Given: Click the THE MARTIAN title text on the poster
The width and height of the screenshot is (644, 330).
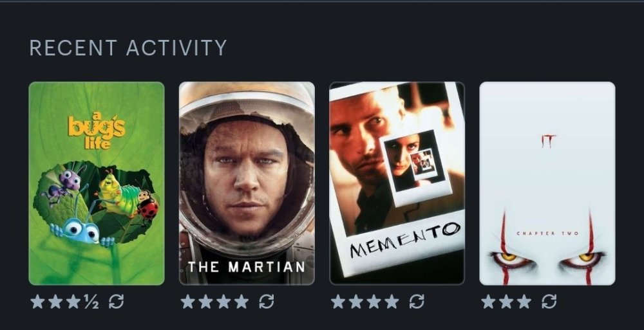Looking at the screenshot, I should coord(247,267).
